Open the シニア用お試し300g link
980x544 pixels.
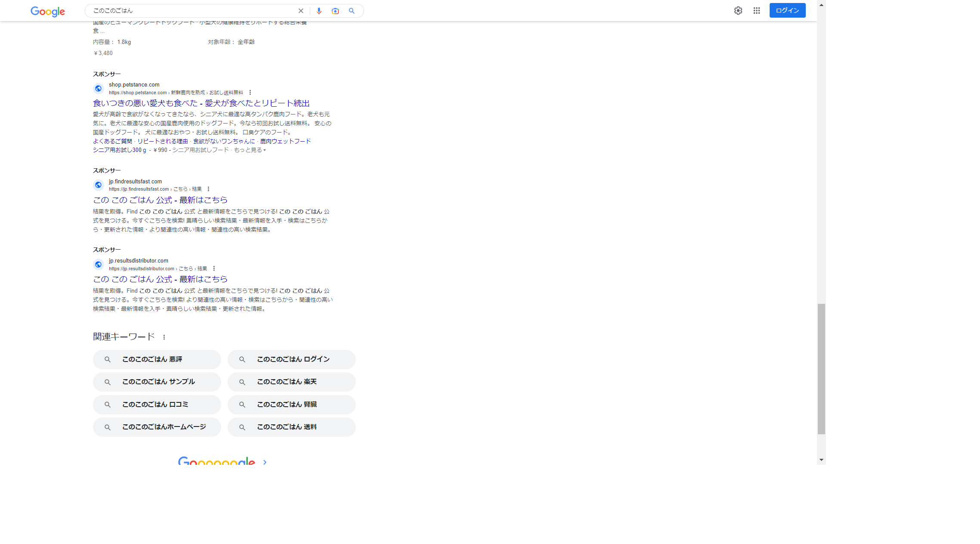click(x=120, y=150)
